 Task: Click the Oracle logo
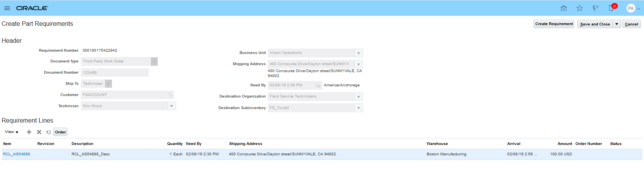tap(32, 8)
